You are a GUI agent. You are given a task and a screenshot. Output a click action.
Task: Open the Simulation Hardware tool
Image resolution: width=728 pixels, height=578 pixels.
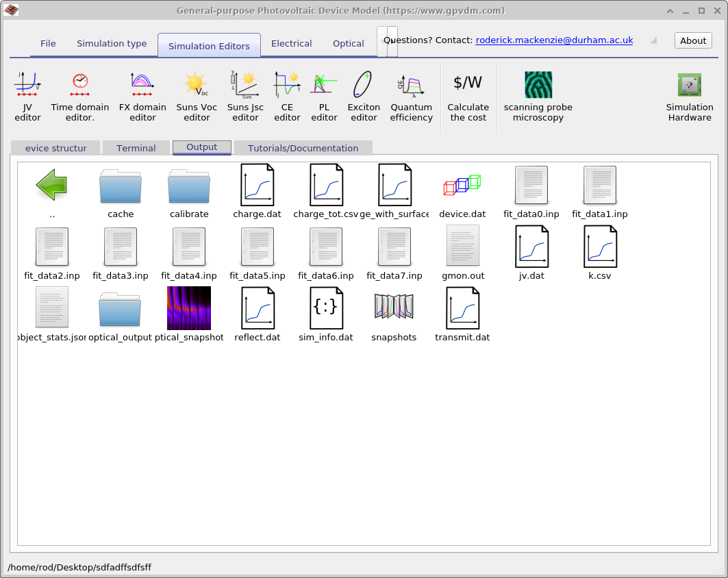689,96
